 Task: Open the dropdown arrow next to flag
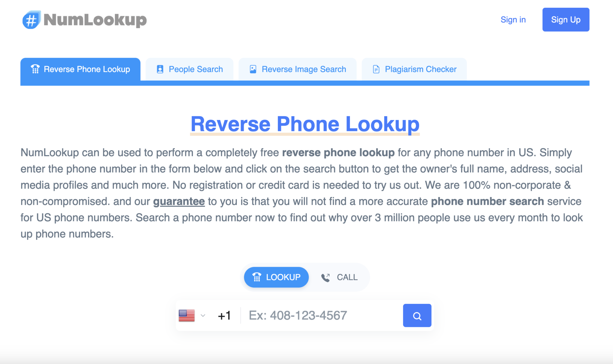pos(203,315)
